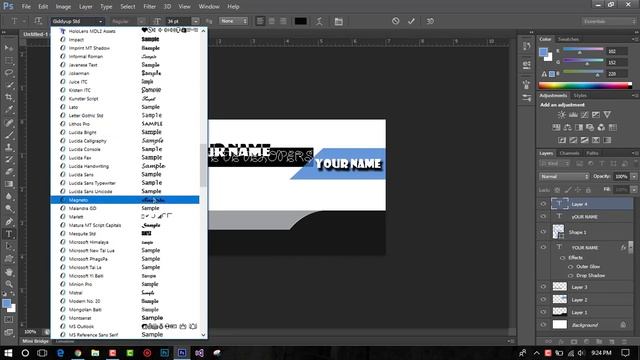
Task: Open the Fill dropdown arrow
Action: (634, 189)
